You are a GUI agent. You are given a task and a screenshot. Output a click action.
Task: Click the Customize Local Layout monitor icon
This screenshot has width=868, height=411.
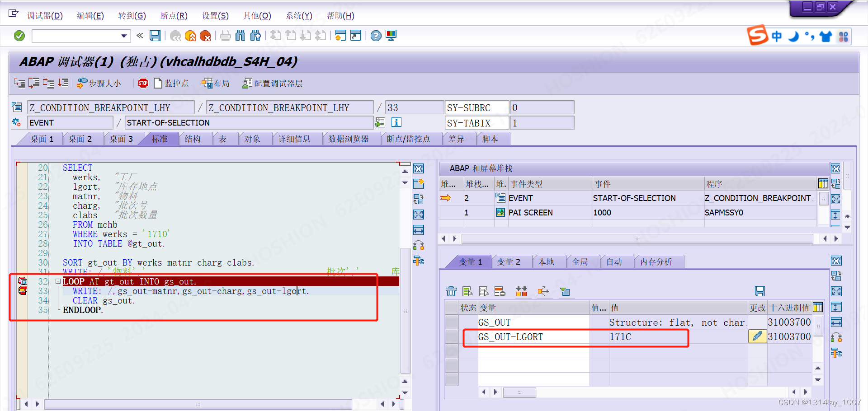391,36
